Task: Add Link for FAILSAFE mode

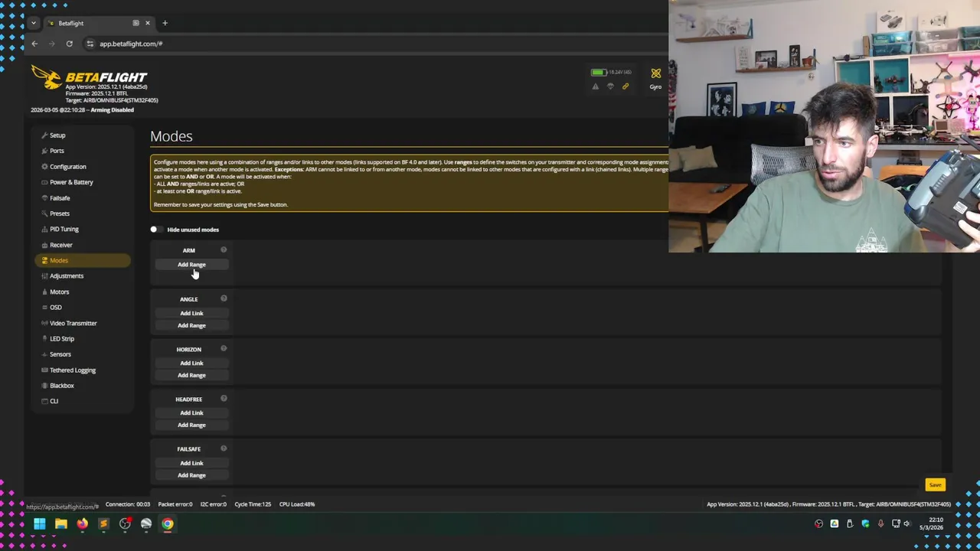Action: point(191,463)
